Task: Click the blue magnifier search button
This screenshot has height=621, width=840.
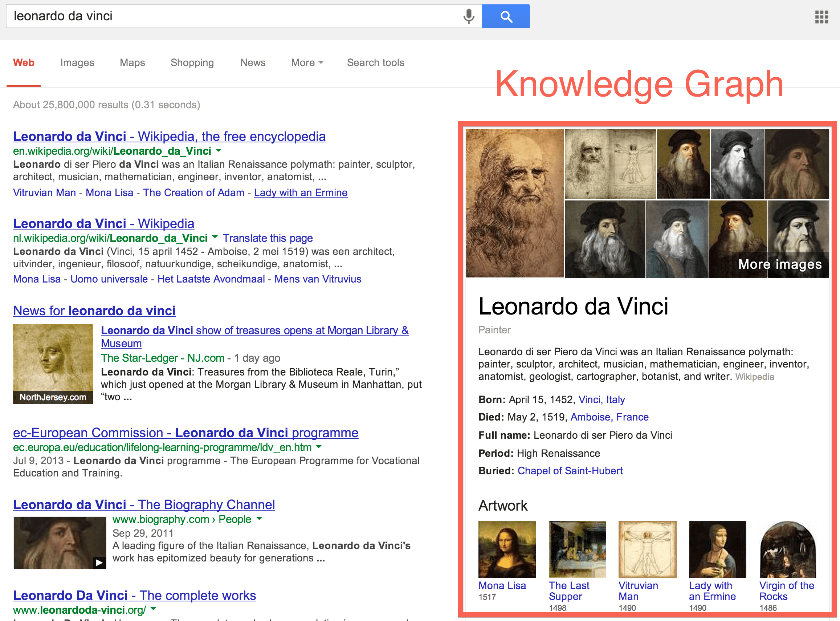Action: coord(506,17)
